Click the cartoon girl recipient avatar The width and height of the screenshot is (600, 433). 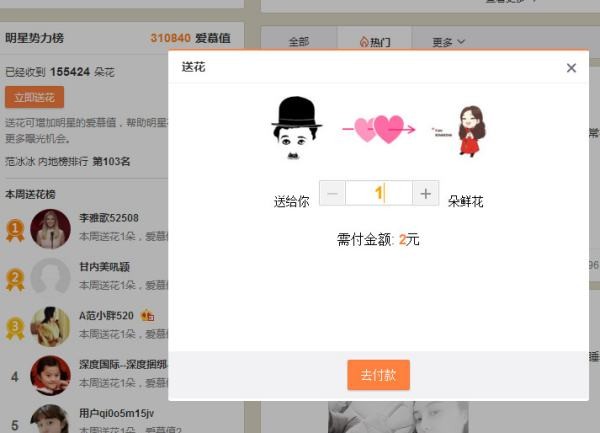pos(472,131)
